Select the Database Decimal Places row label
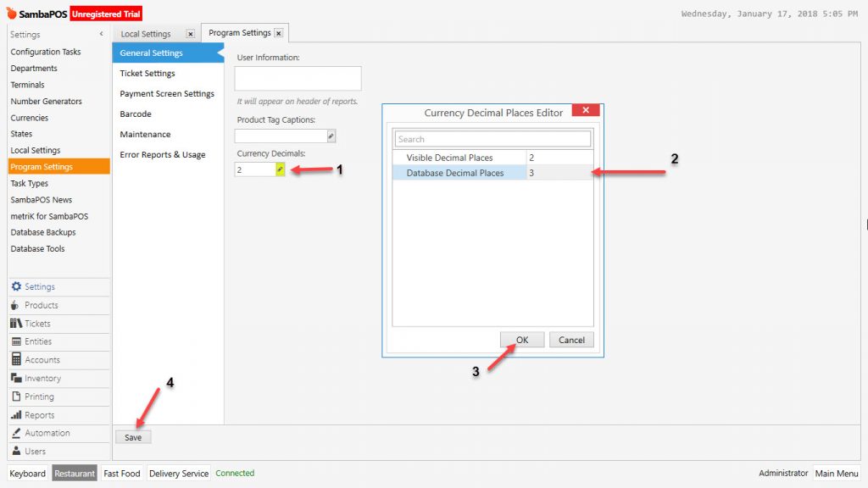Viewport: 868px width, 488px height. 455,173
